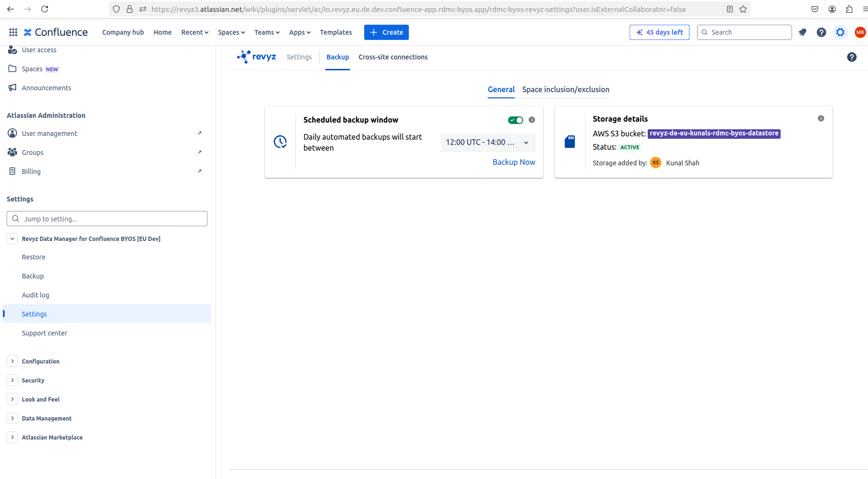
Task: Expand the Security section
Action: pyautogui.click(x=12, y=380)
